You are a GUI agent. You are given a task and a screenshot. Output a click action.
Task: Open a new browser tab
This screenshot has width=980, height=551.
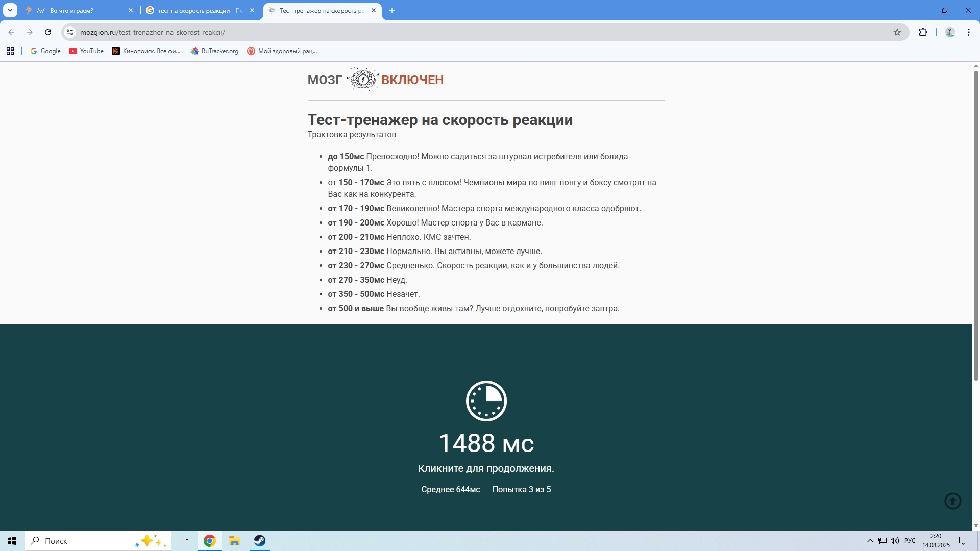[392, 10]
